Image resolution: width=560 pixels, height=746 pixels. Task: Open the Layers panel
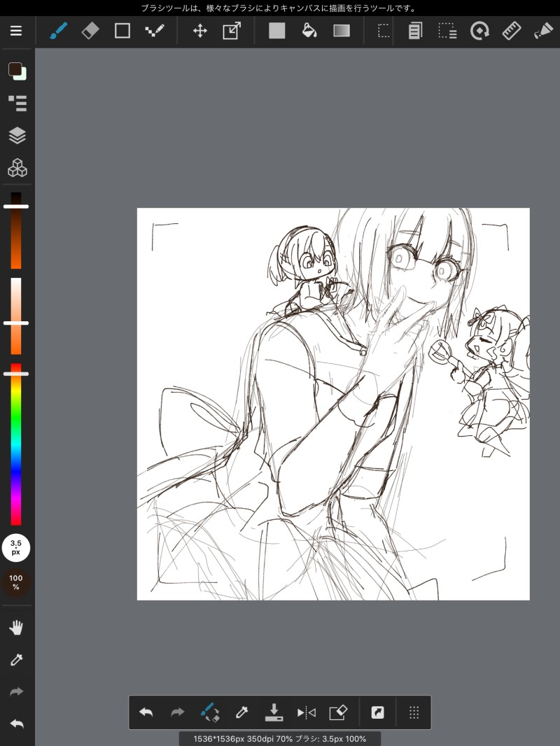(17, 136)
